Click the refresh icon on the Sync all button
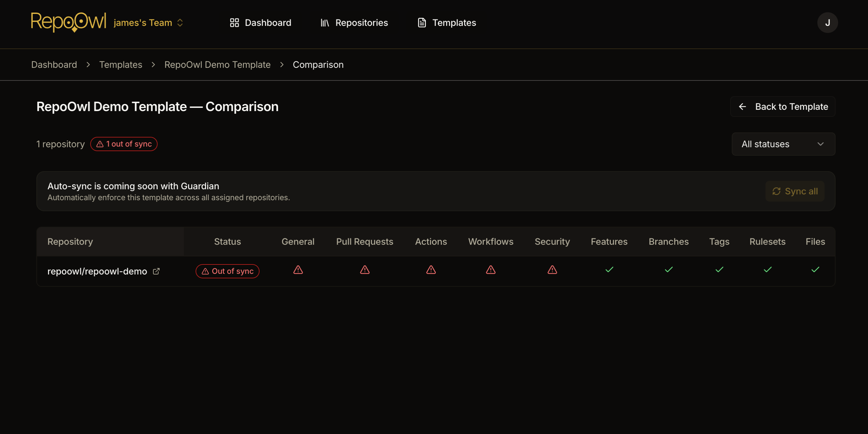This screenshot has height=434, width=868. point(777,191)
